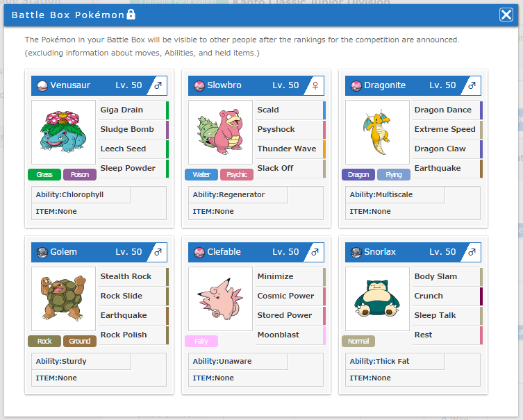523x420 pixels.
Task: Click Snorlax's male gender symbol
Action: coord(472,252)
